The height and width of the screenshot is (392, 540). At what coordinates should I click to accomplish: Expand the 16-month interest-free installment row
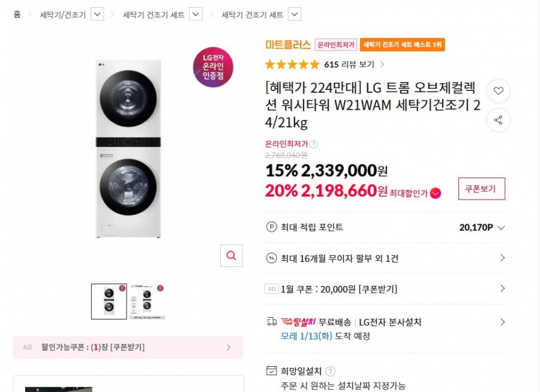tap(502, 258)
